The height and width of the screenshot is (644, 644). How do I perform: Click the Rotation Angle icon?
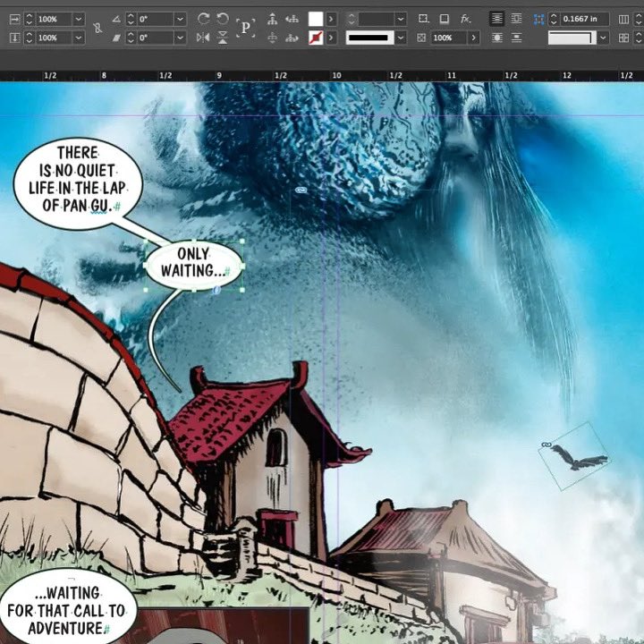point(116,19)
